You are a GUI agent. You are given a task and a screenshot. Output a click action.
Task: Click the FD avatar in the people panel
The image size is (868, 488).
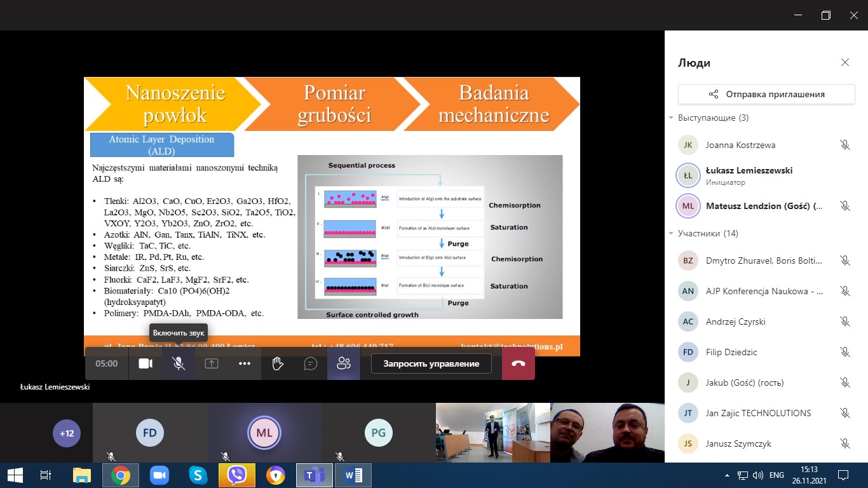click(x=688, y=352)
